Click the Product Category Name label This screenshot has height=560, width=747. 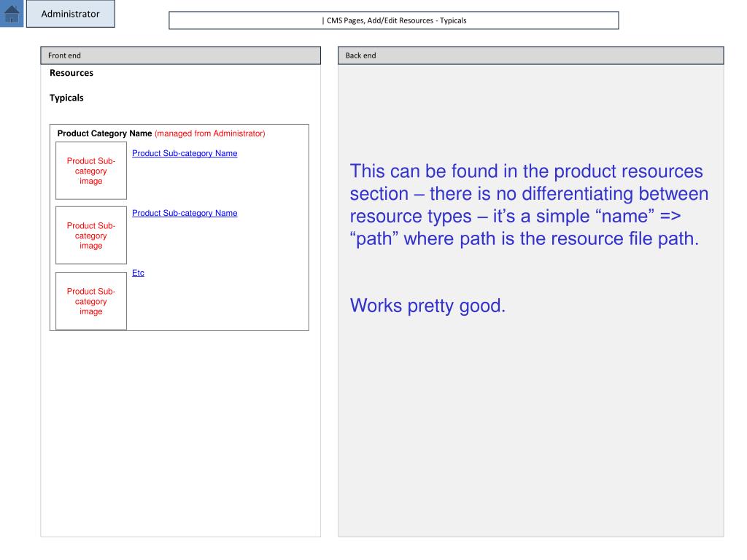pos(104,133)
